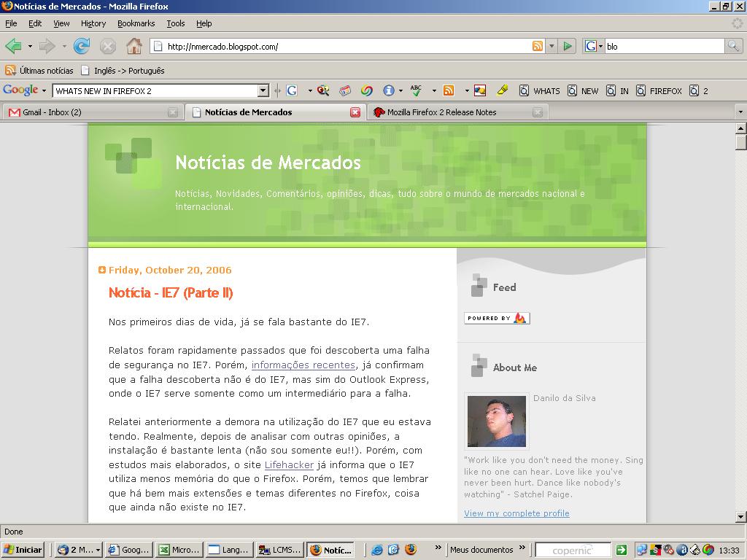Open the Inglês -> Português bookmark
This screenshot has width=747, height=560.
[x=123, y=71]
